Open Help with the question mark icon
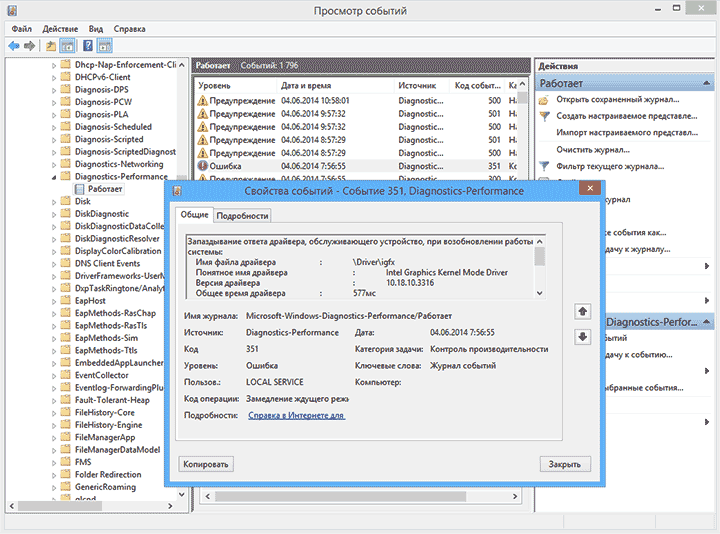The height and width of the screenshot is (534, 720). click(x=88, y=45)
